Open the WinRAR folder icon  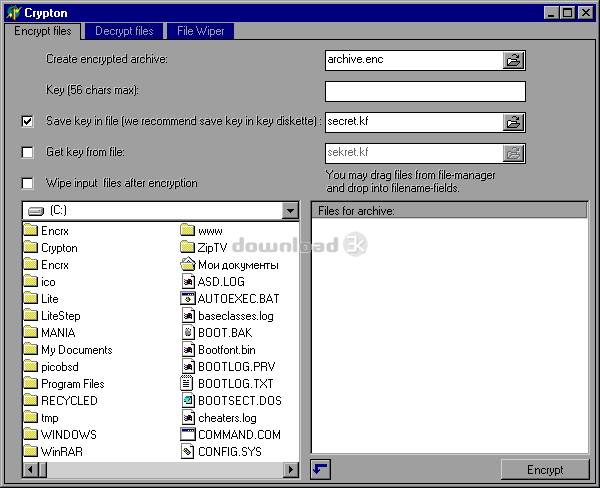[x=31, y=452]
